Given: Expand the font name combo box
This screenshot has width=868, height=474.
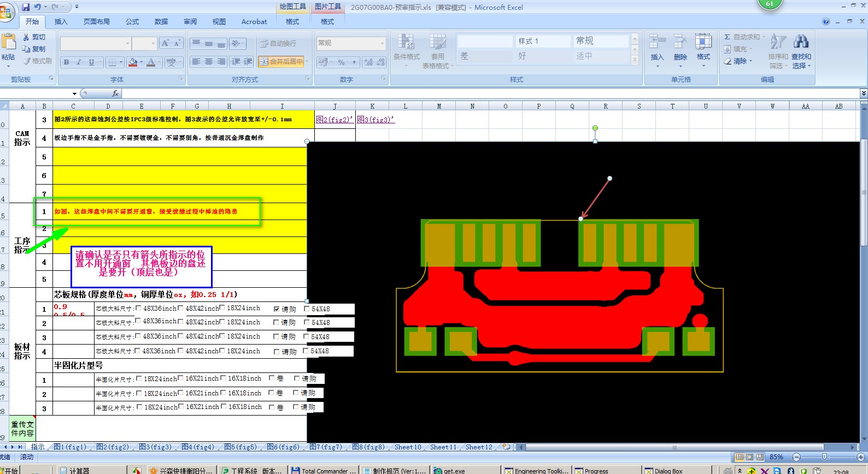Looking at the screenshot, I should coord(127,43).
